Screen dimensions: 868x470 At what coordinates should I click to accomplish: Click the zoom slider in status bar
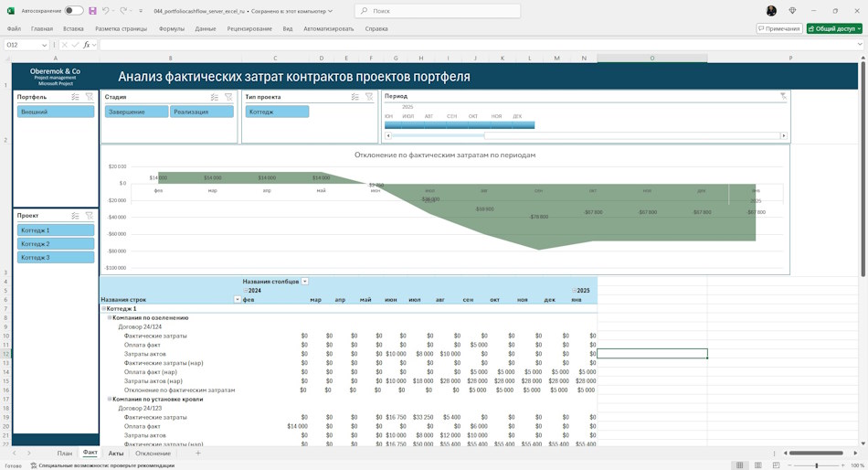coord(817,465)
